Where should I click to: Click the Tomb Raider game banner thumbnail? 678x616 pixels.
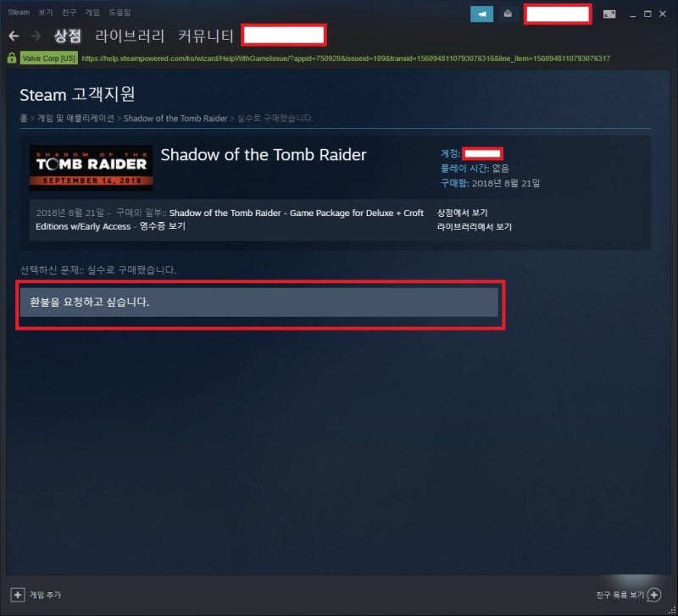pyautogui.click(x=92, y=168)
